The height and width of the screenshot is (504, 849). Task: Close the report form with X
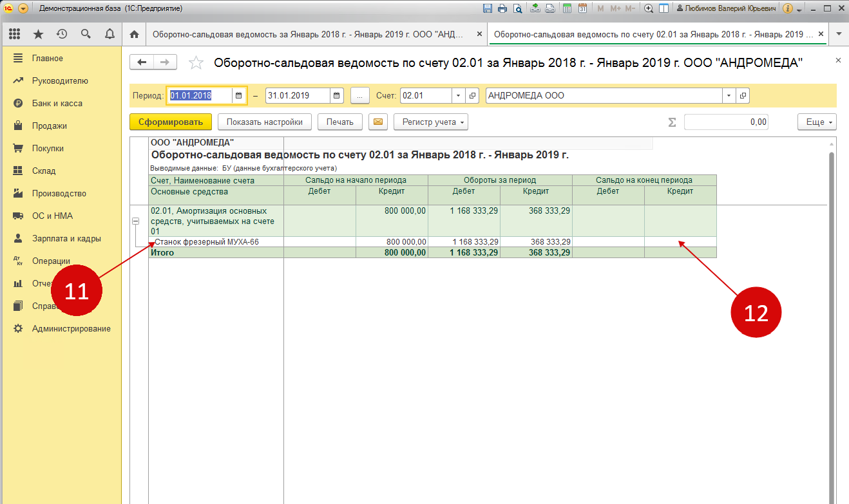point(838,60)
